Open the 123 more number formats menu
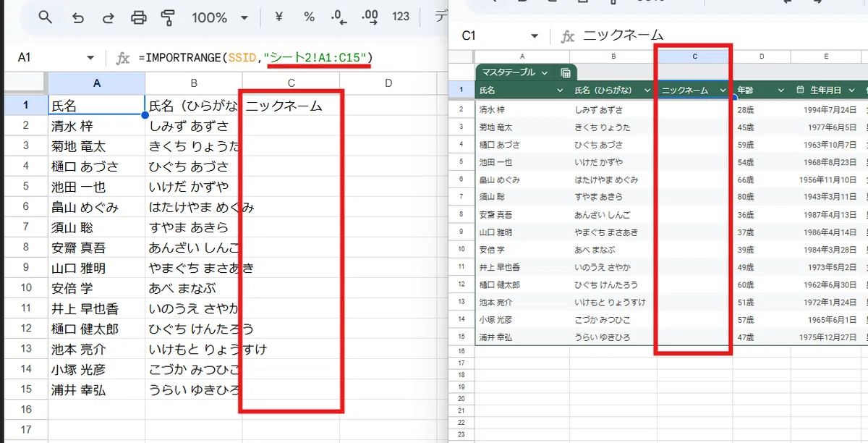 (401, 17)
